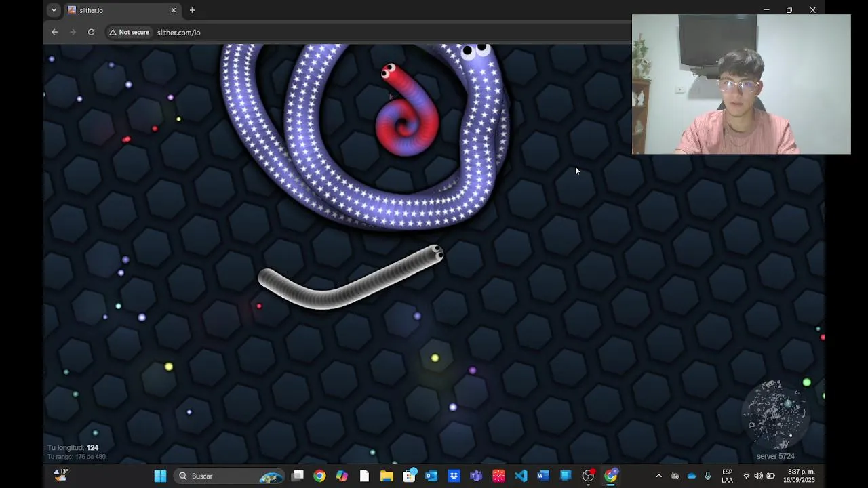
Task: Click the minimap in the game corner
Action: [774, 415]
